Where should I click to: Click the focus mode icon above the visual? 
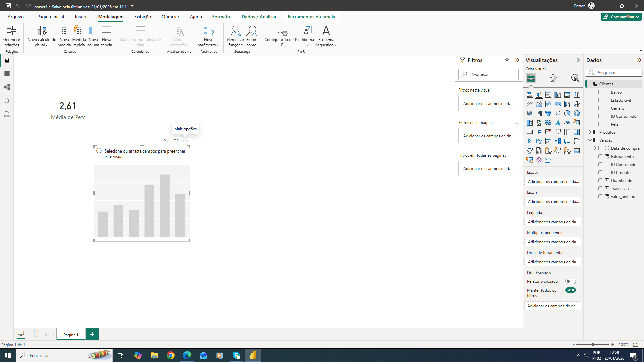[x=176, y=141]
